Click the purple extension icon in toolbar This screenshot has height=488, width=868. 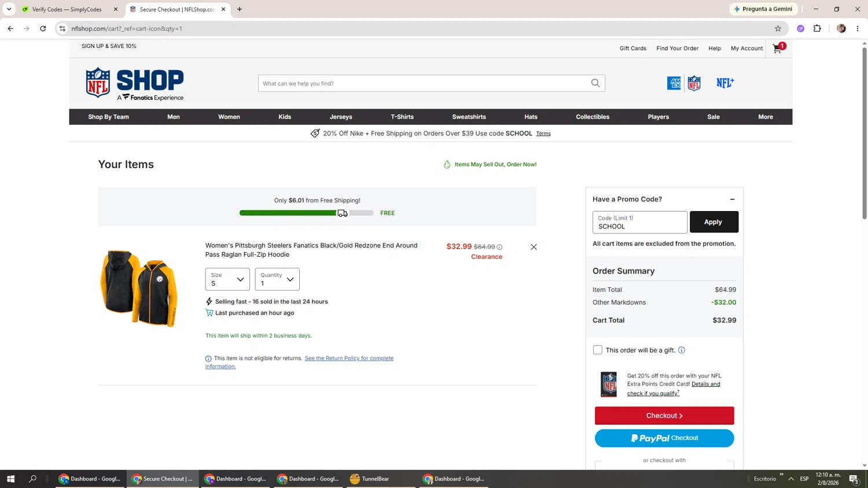pos(801,28)
